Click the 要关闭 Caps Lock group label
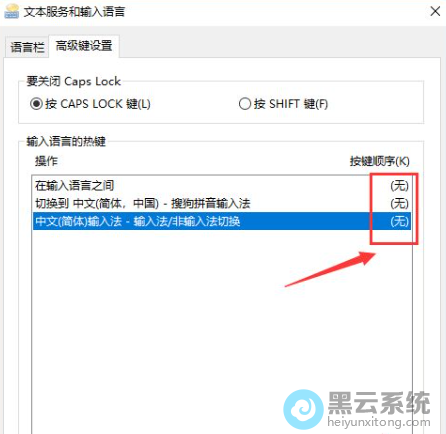Screen dimensions: 446x434 (x=73, y=81)
